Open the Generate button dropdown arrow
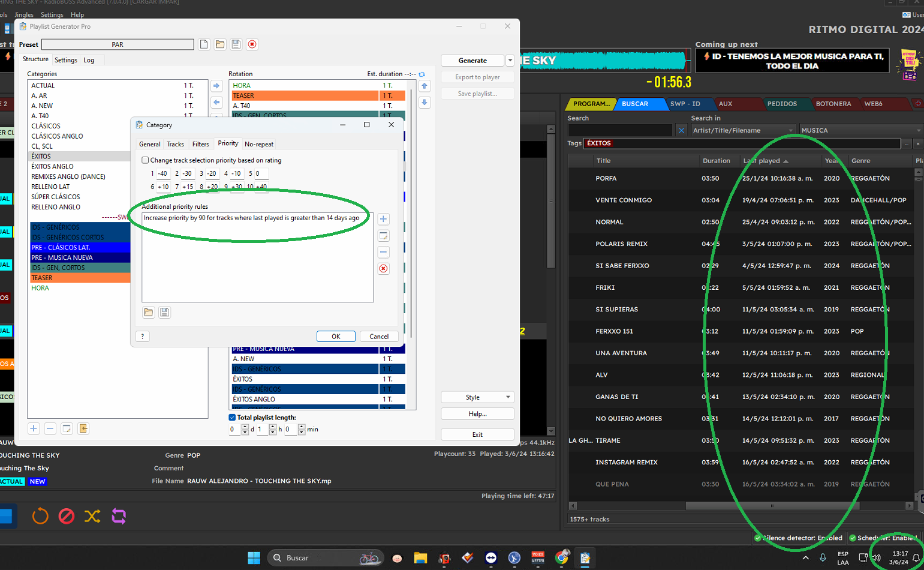The width and height of the screenshot is (924, 570). [x=510, y=61]
